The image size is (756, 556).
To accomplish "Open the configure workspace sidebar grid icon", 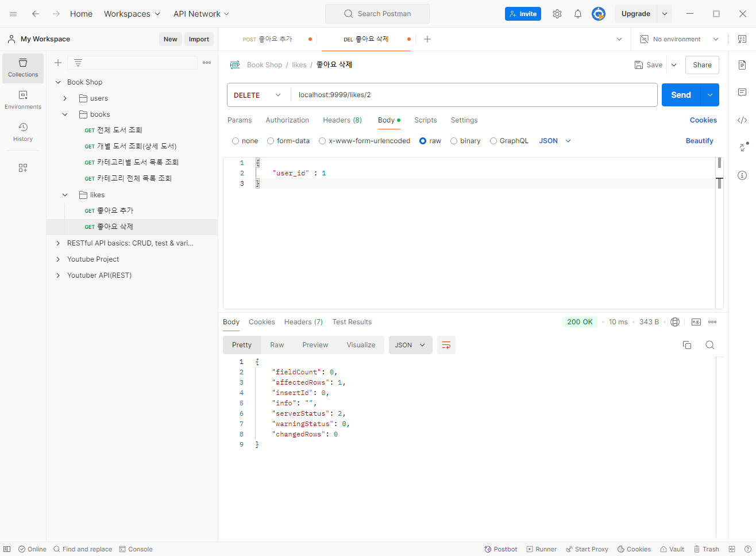I will coord(23,168).
